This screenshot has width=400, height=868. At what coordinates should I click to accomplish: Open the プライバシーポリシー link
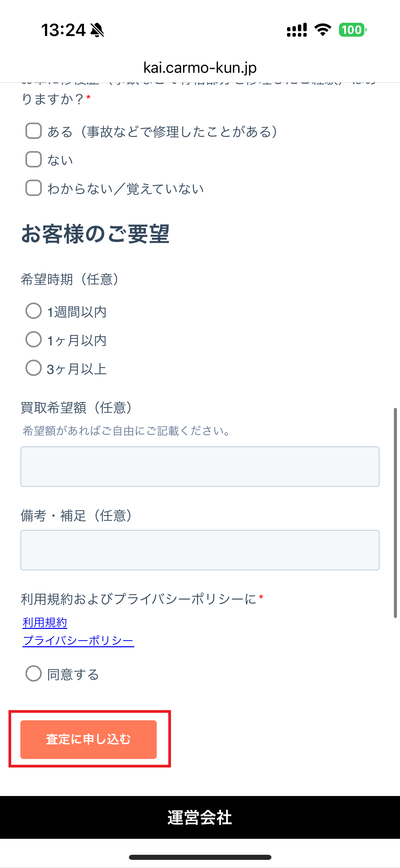(x=78, y=640)
